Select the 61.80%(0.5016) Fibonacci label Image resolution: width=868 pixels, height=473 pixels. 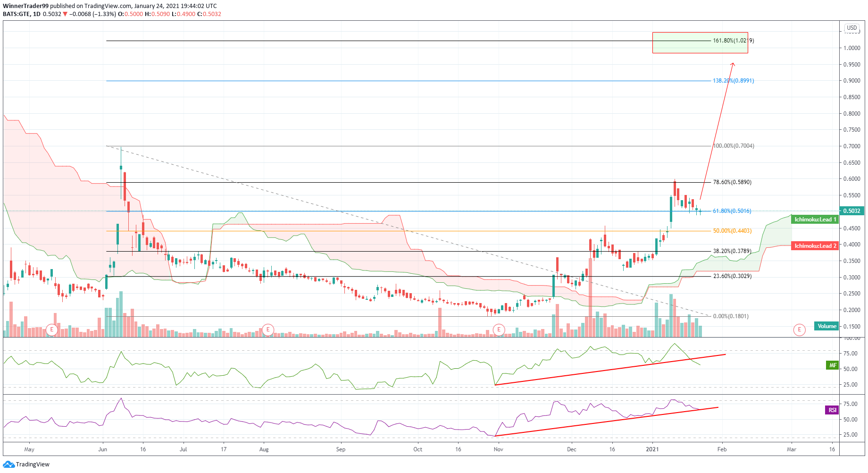tap(732, 211)
